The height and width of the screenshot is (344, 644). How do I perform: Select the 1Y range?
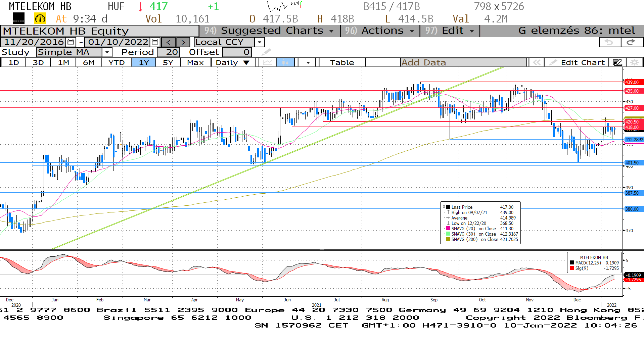point(144,62)
